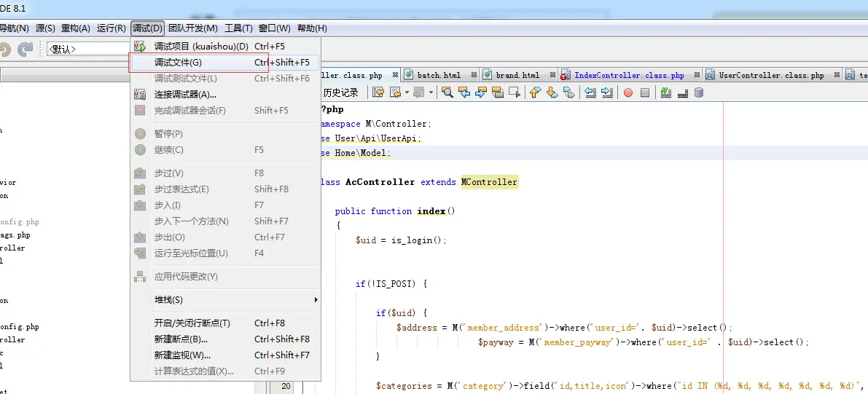This screenshot has width=868, height=394.
Task: Toggle highlight search in editor toolbar
Action: pos(498,92)
